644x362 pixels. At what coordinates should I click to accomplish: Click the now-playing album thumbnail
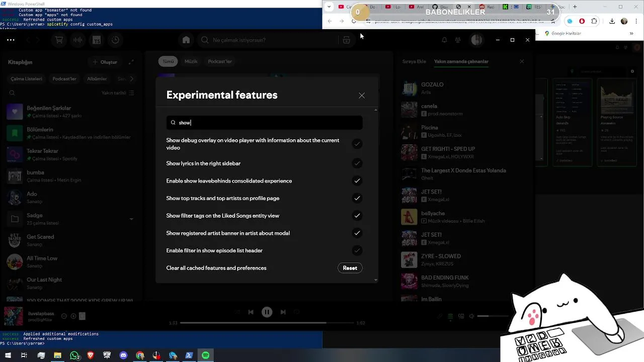[x=14, y=316]
